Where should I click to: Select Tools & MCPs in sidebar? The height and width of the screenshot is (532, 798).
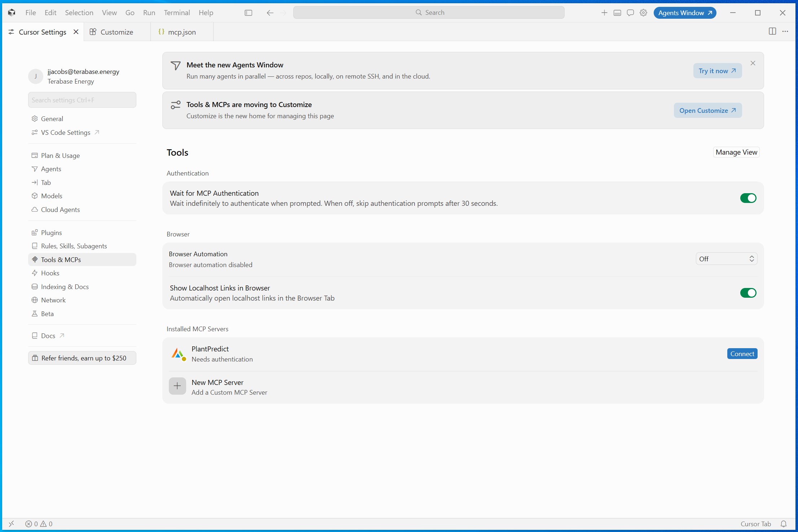coord(82,260)
